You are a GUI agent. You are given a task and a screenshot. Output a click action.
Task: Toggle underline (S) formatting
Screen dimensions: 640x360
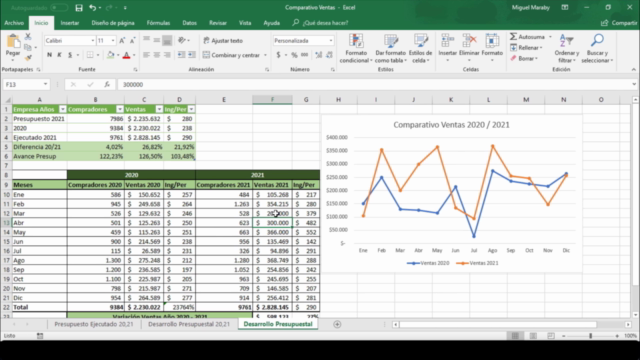coord(70,55)
